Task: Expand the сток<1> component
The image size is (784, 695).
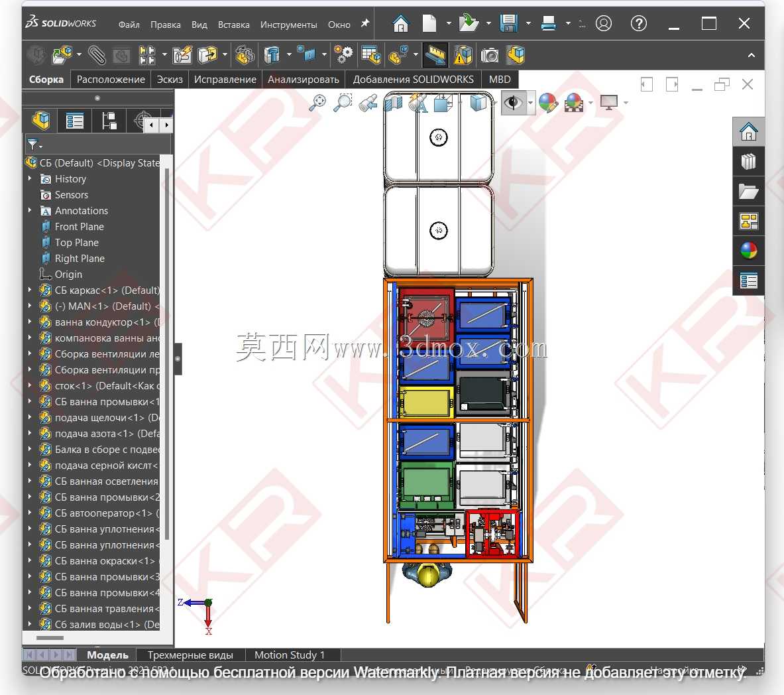Action: pos(30,385)
